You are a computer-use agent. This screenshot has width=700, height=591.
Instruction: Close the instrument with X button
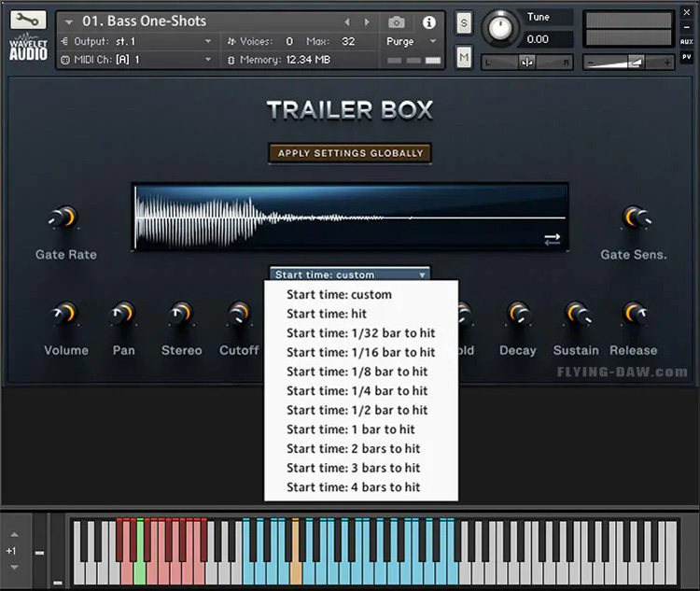pyautogui.click(x=687, y=12)
